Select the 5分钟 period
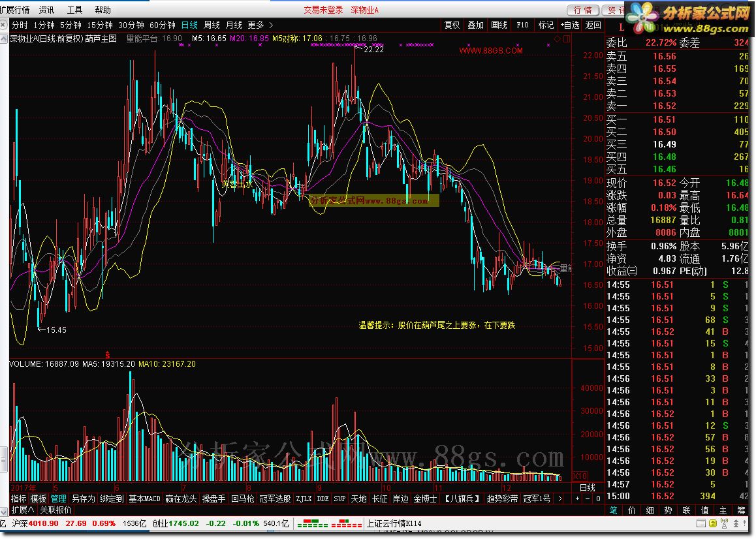 (x=71, y=25)
